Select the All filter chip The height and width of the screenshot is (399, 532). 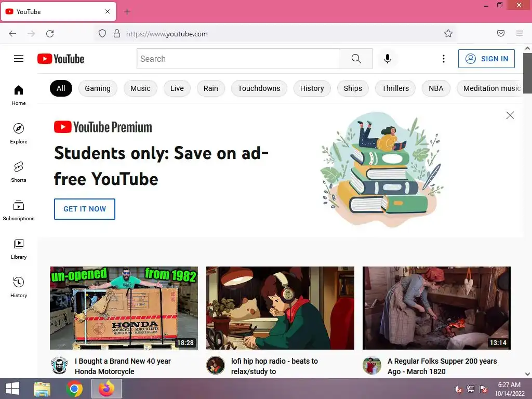tap(61, 88)
